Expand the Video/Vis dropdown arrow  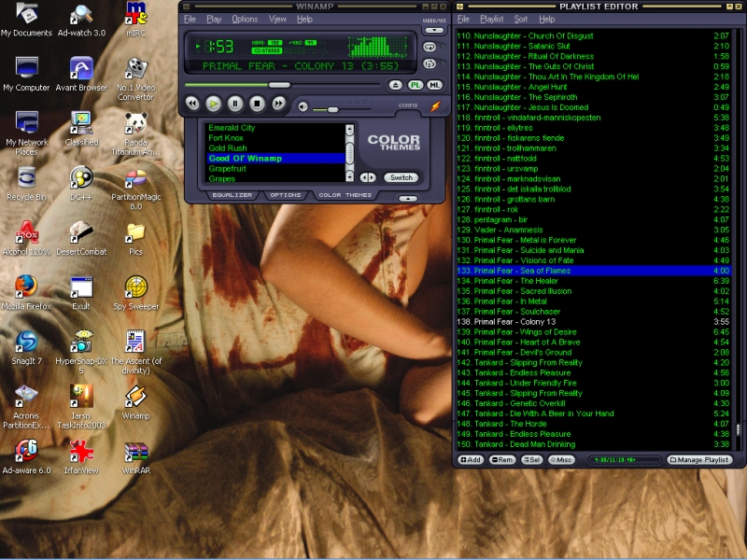coord(434,28)
